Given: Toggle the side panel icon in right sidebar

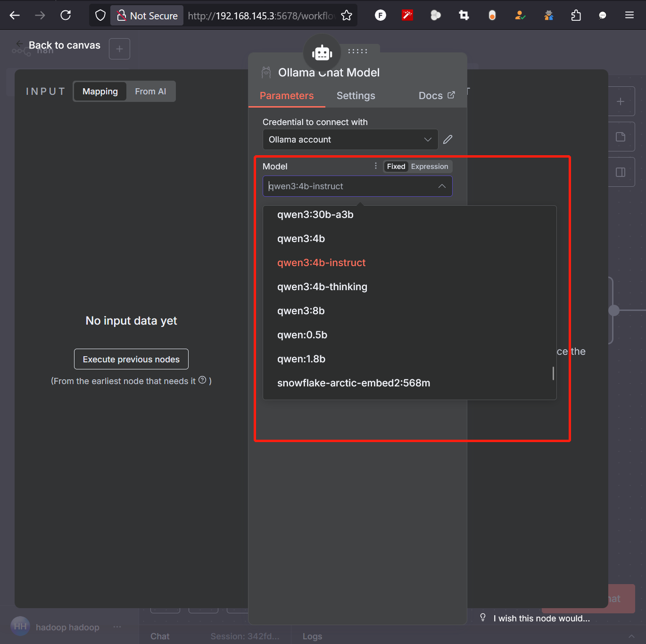Looking at the screenshot, I should point(621,172).
